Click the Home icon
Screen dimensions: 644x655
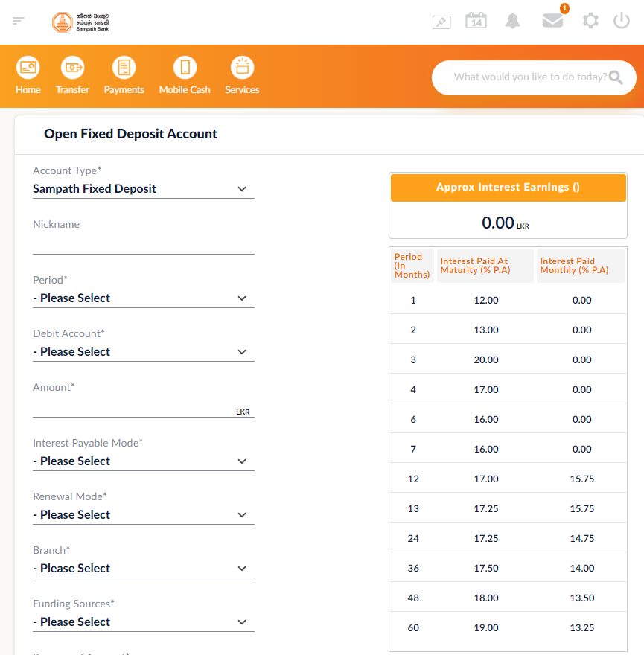coord(28,67)
